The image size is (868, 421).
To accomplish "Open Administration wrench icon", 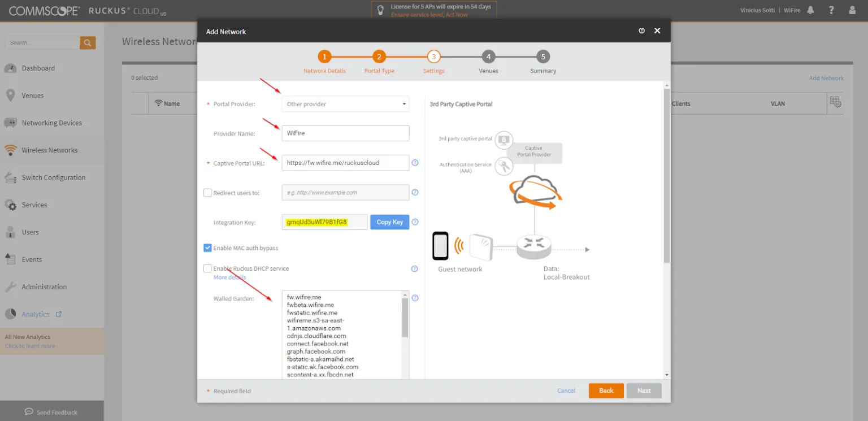I will 10,287.
